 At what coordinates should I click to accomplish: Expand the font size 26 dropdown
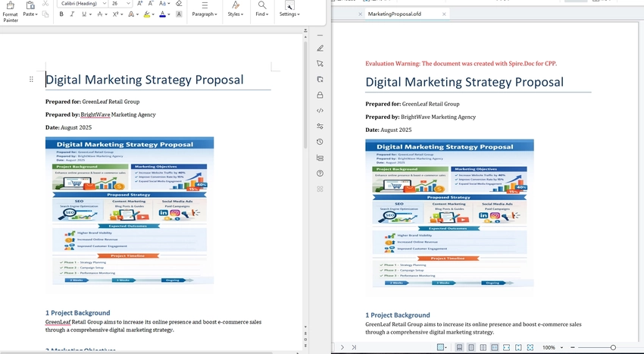[x=120, y=3]
